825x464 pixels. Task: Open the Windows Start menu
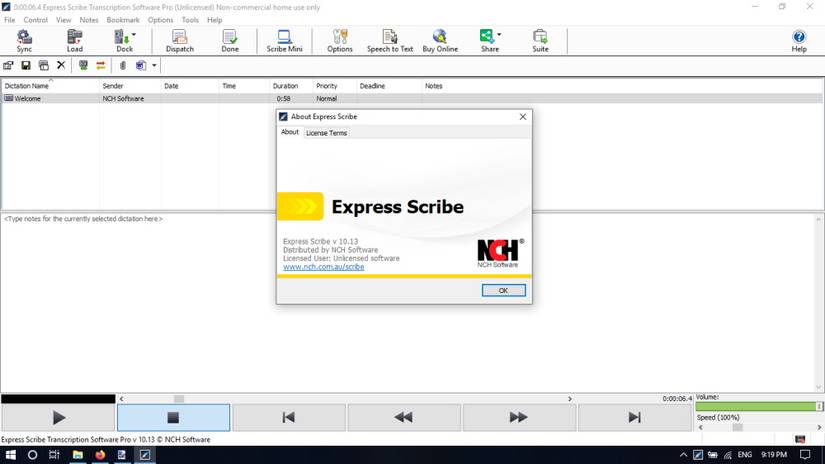pyautogui.click(x=10, y=455)
